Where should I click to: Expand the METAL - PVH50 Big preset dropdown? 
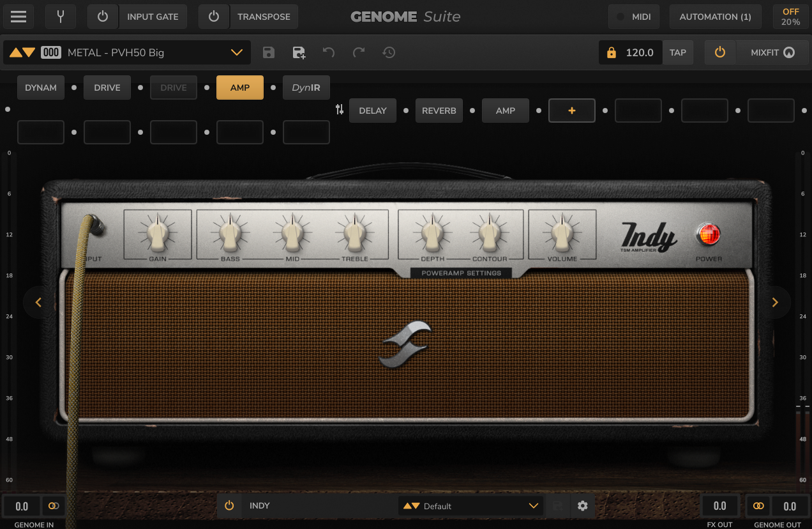point(237,52)
